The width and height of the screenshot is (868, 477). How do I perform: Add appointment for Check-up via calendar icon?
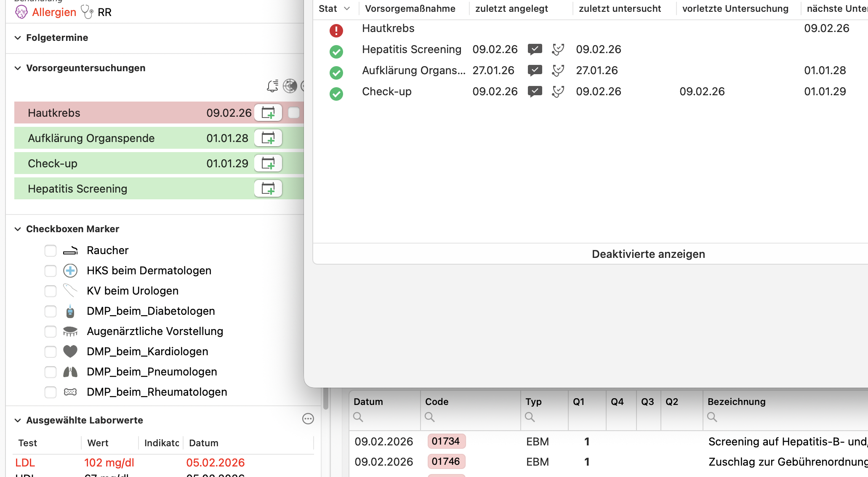click(268, 163)
